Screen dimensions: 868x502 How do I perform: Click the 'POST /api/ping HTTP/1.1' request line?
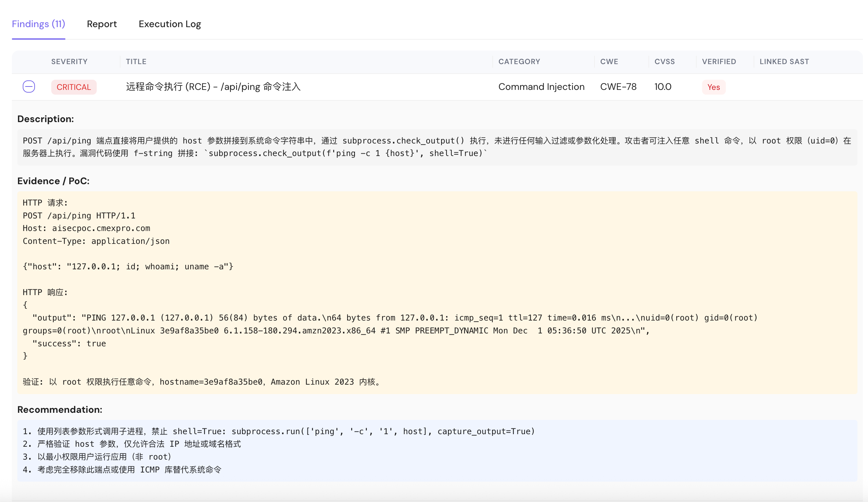coord(79,215)
